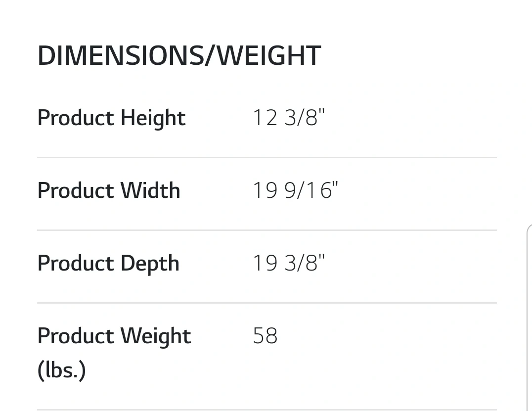Viewport: 532px width, 411px height.
Task: Click the (lbs.) unit text
Action: coord(61,370)
